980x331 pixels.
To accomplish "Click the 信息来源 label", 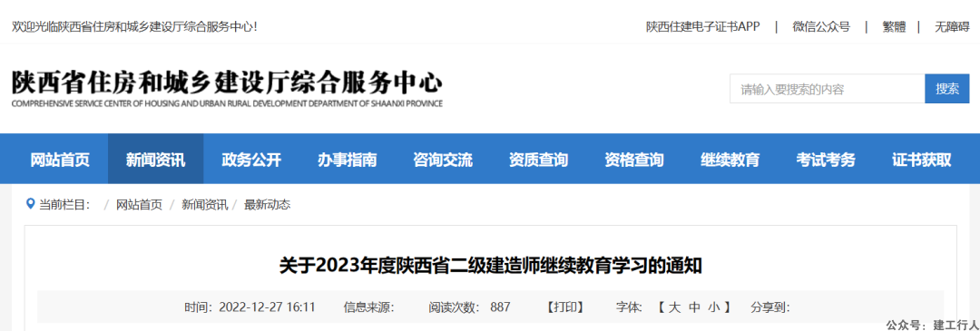I will click(x=368, y=307).
